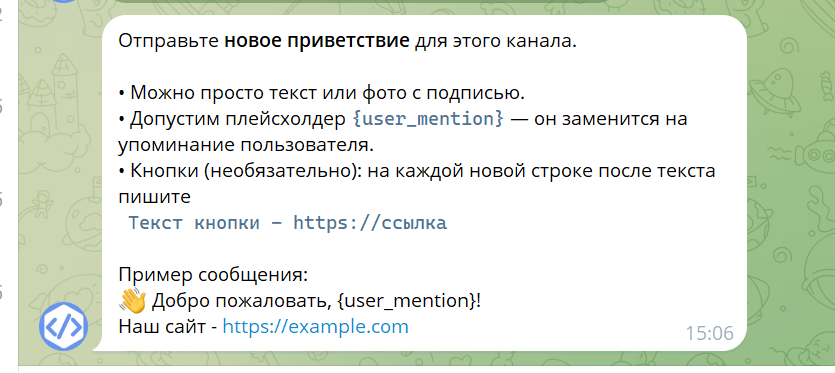
Task: Copy the monospace {user_mention} placeholder
Action: click(427, 119)
